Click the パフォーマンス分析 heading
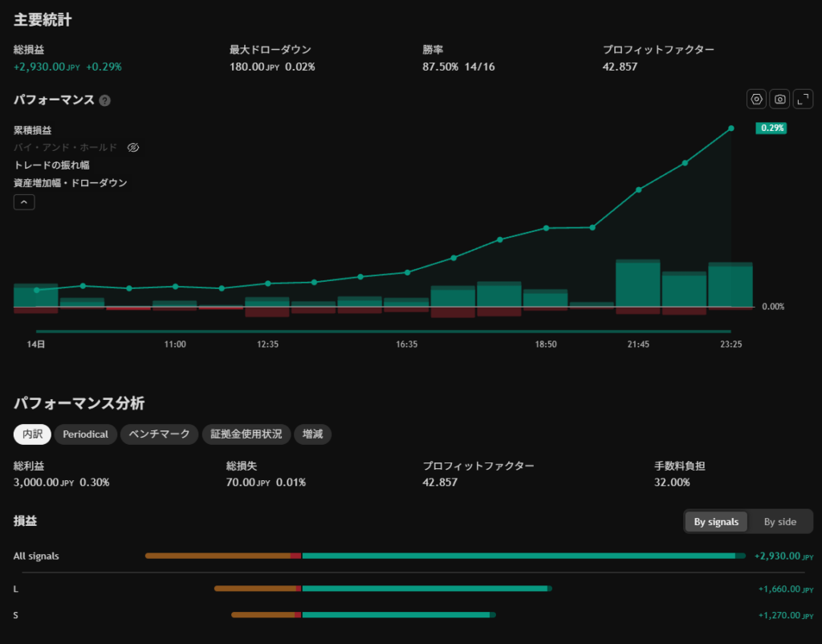The image size is (822, 644). point(79,403)
